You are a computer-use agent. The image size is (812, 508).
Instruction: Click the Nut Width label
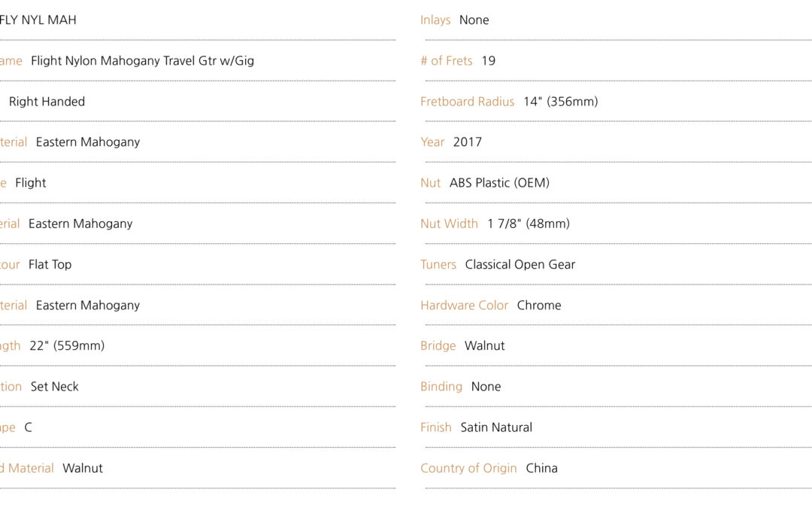pos(449,224)
